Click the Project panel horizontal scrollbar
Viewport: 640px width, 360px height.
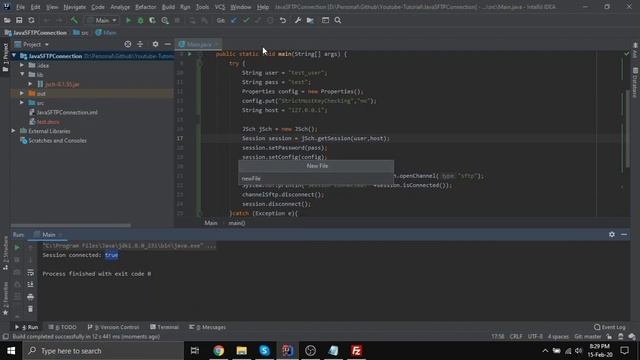[71, 225]
